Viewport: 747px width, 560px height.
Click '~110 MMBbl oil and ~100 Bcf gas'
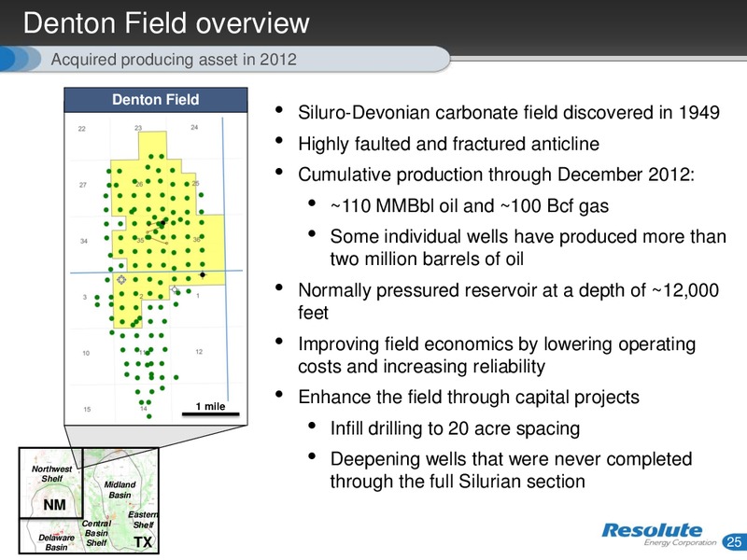pos(470,205)
